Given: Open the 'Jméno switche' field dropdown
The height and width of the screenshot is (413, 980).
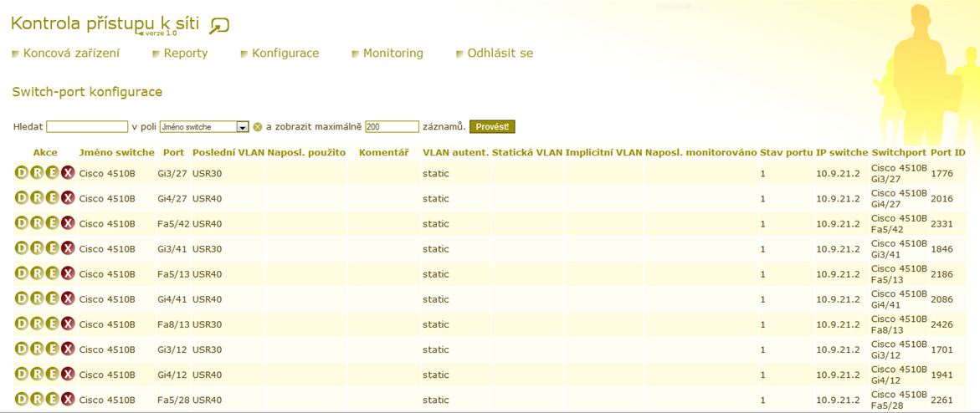Looking at the screenshot, I should [243, 127].
